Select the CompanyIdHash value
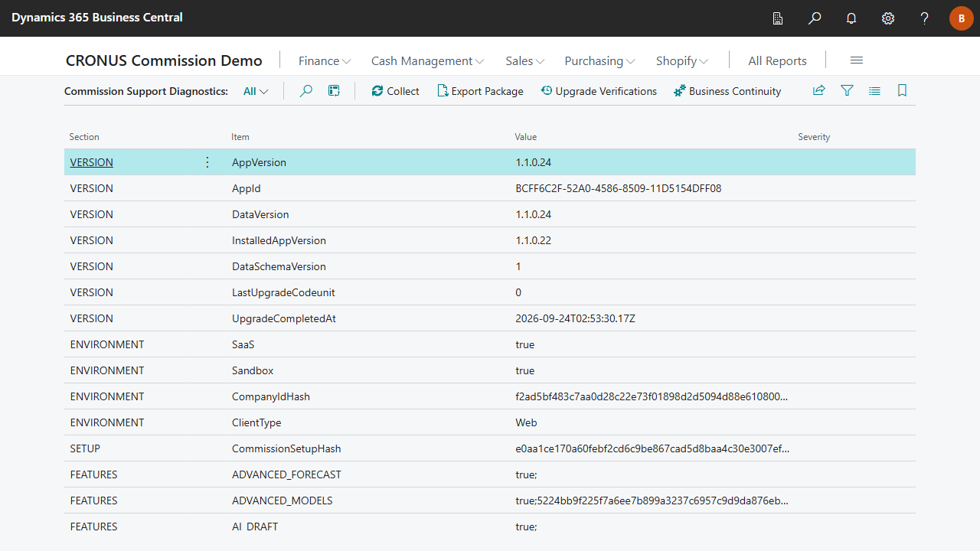 652,396
